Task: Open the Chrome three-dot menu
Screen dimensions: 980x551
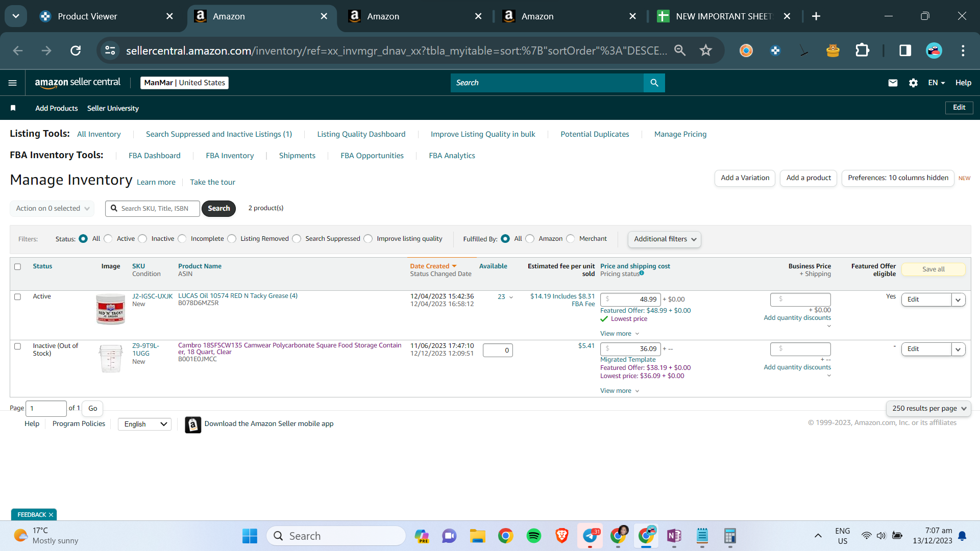Action: [x=963, y=51]
